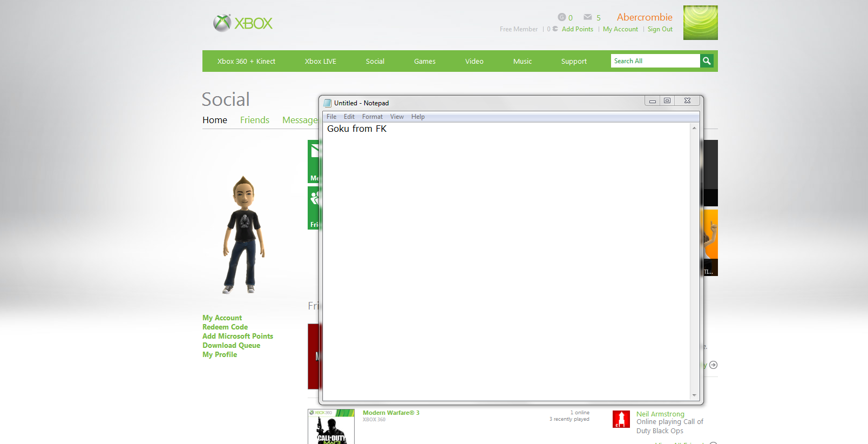Viewport: 868px width, 444px height.
Task: Open the Notepad Edit menu
Action: click(349, 117)
